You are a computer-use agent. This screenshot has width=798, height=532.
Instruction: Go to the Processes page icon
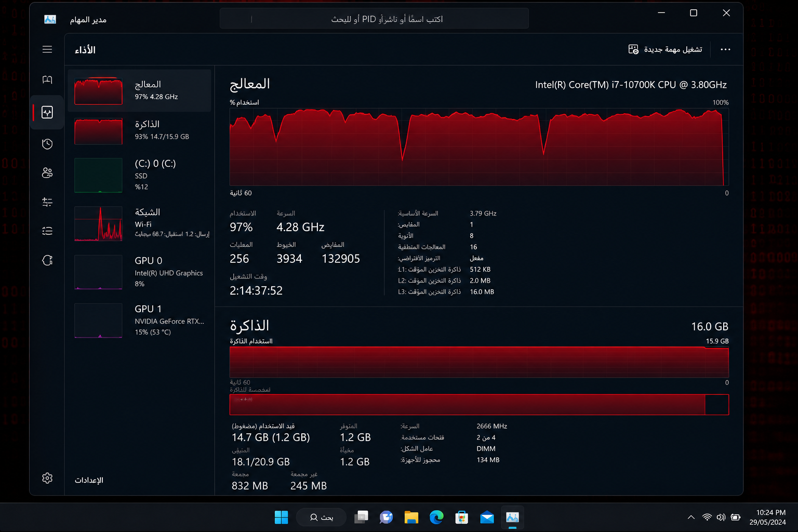tap(47, 79)
